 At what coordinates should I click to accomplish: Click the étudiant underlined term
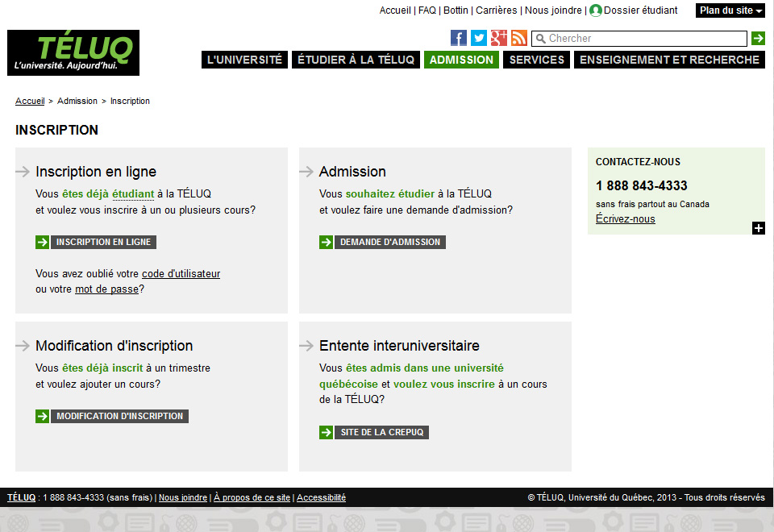133,194
